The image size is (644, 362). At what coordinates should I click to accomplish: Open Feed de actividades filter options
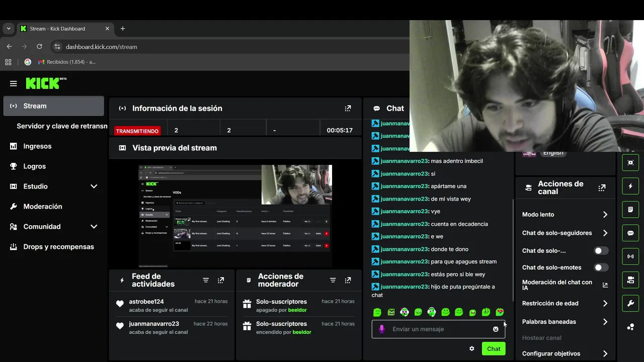point(206,280)
